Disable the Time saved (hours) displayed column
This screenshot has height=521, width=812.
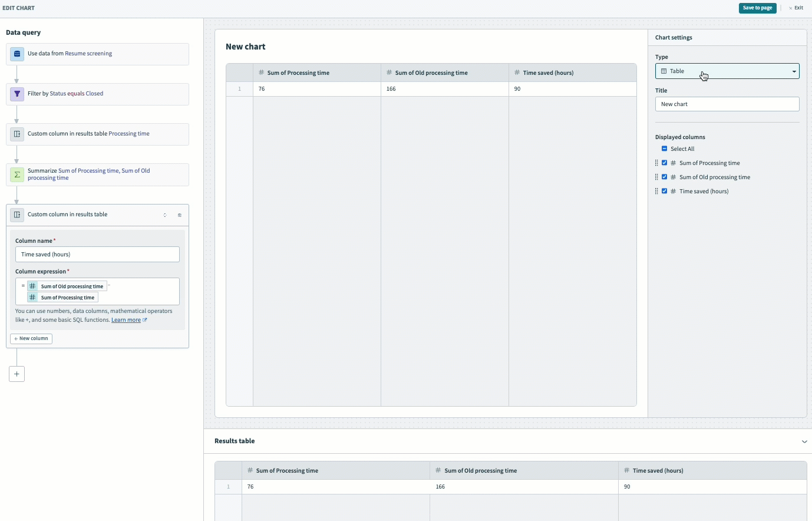coord(665,191)
